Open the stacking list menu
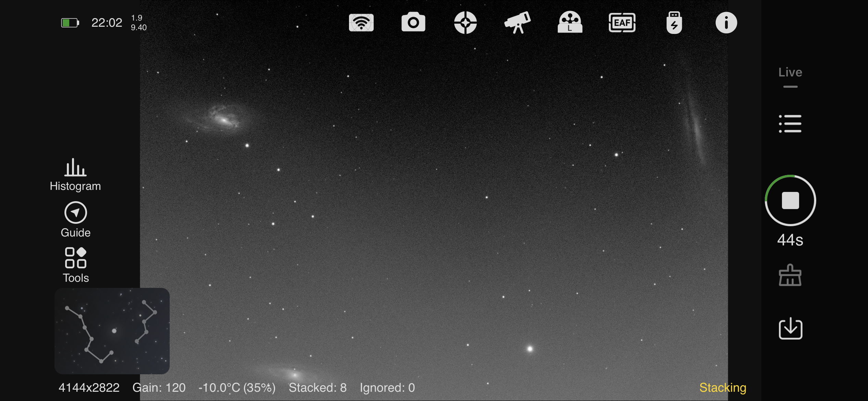868x401 pixels. point(790,124)
